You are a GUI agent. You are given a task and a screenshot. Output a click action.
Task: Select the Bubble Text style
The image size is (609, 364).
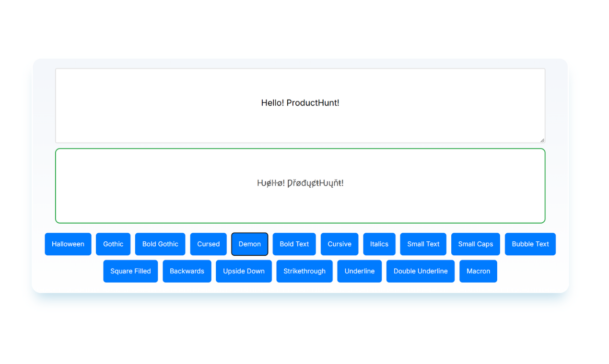tap(530, 244)
